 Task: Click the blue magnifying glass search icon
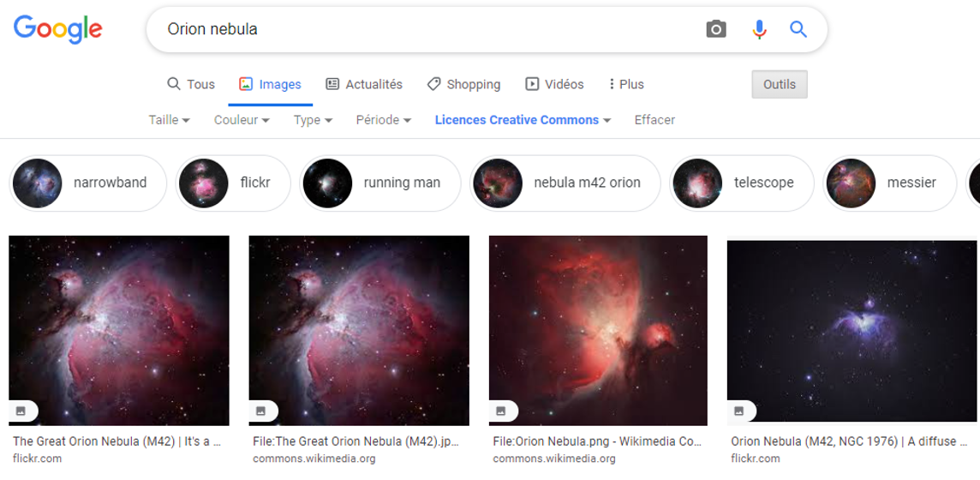[798, 29]
